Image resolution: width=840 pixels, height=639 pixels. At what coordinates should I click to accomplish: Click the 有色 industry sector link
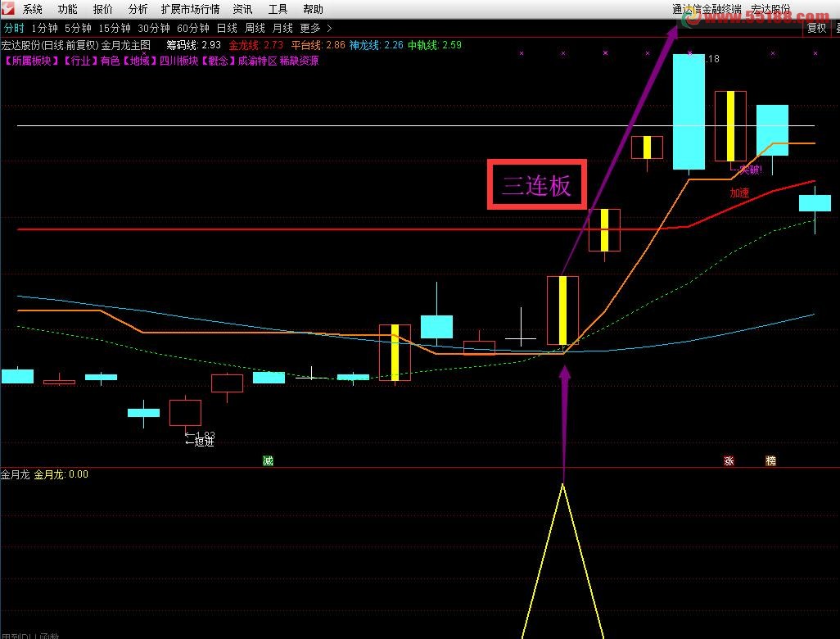[x=110, y=61]
